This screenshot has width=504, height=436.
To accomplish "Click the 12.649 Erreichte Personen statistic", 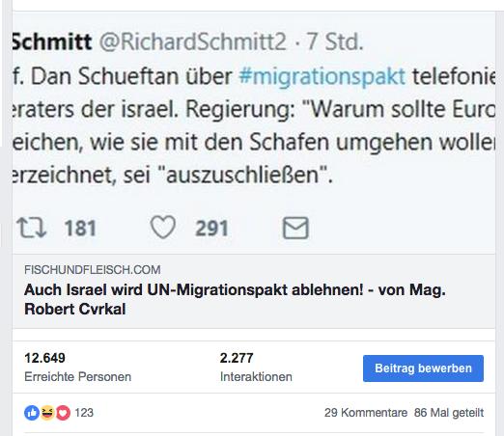I will pos(77,368).
